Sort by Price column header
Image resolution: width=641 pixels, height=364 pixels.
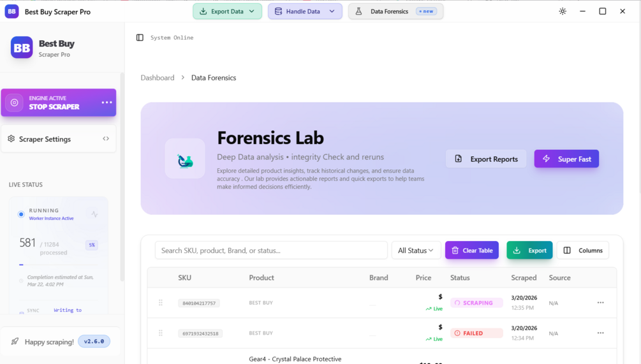424,278
